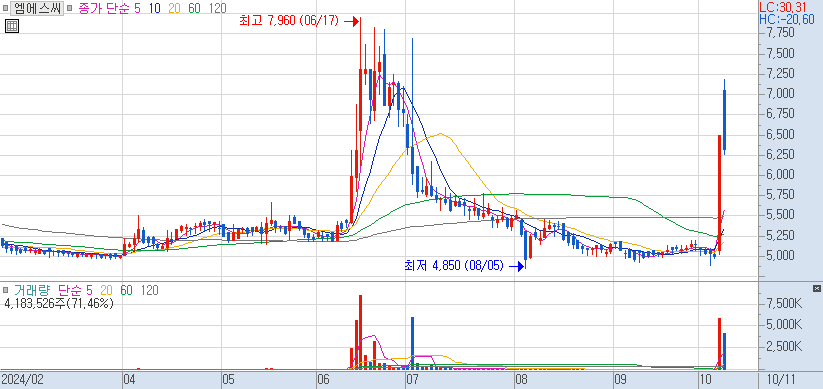Click the 7,250 price axis label
Image resolution: width=823 pixels, height=389 pixels.
coord(780,73)
